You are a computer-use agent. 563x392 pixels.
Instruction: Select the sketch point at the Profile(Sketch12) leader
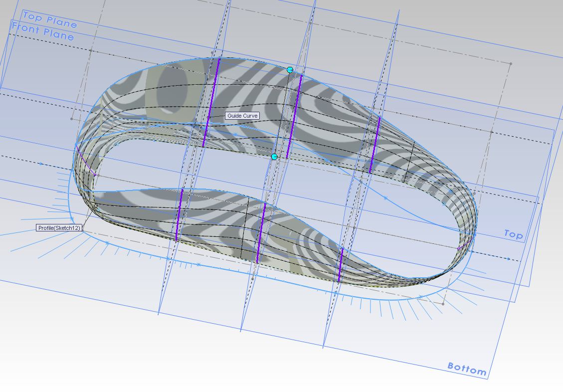click(x=95, y=205)
